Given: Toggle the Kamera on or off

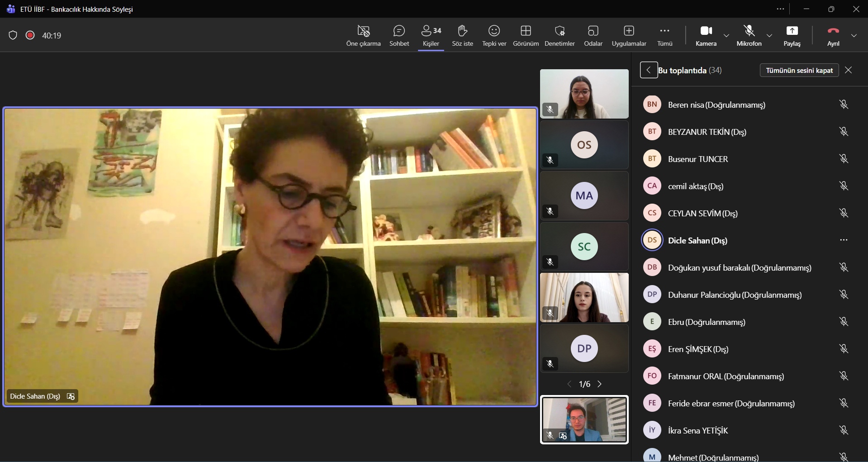Looking at the screenshot, I should pyautogui.click(x=706, y=35).
